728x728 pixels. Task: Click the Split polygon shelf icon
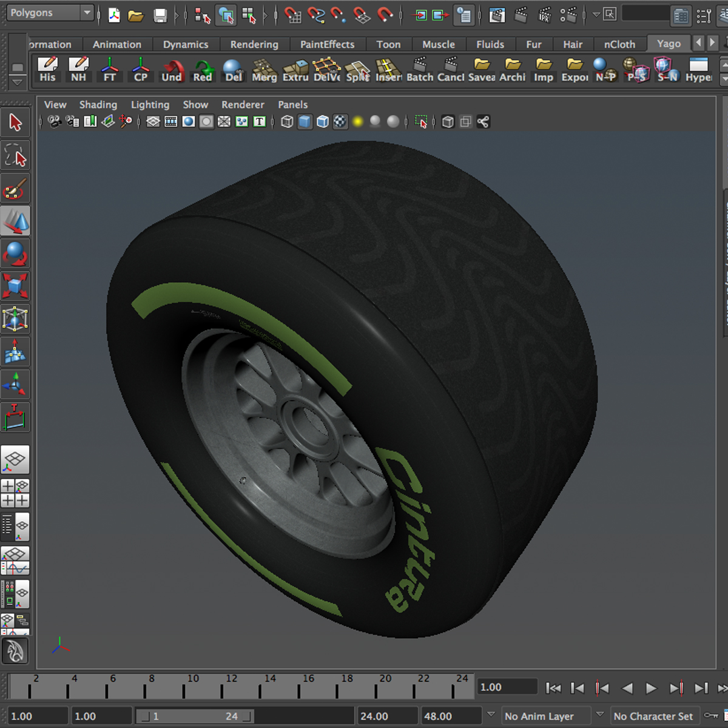coord(357,70)
